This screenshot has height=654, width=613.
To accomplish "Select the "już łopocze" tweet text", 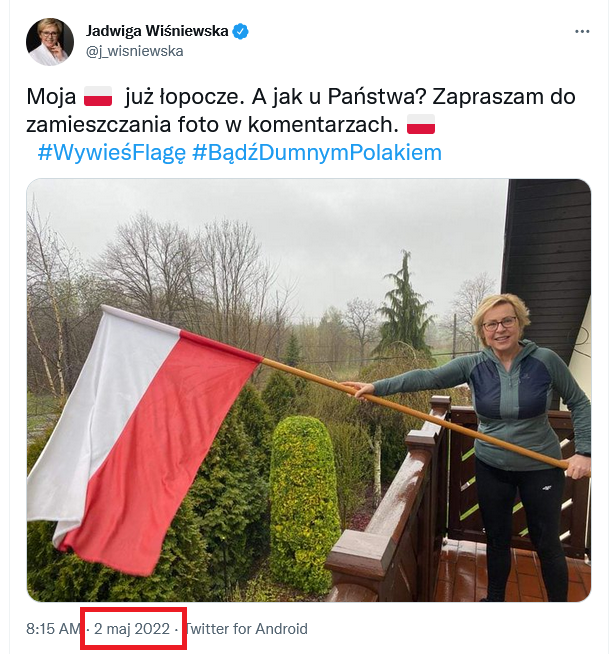I will (x=184, y=97).
